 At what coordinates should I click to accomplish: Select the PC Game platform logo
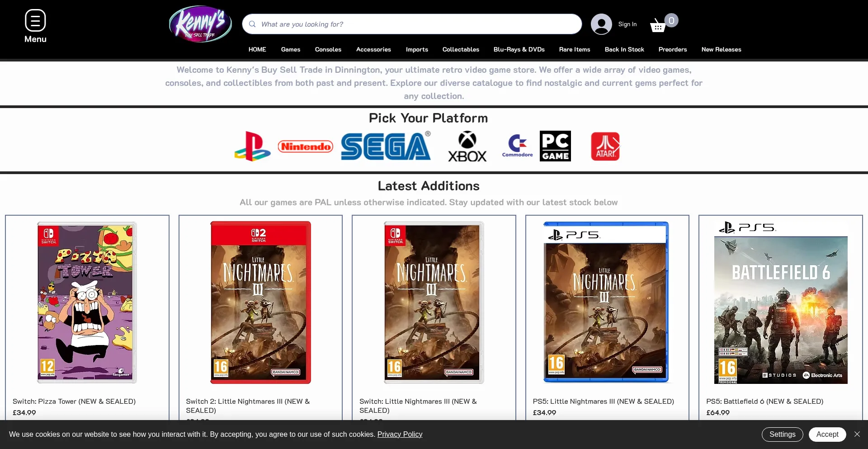[x=555, y=146]
